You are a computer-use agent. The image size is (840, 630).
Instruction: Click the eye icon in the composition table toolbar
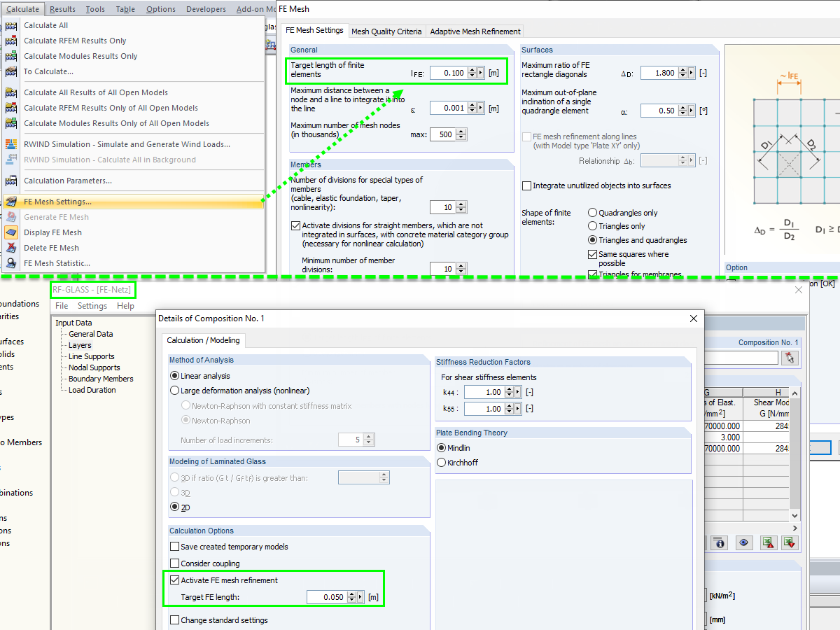tap(744, 542)
